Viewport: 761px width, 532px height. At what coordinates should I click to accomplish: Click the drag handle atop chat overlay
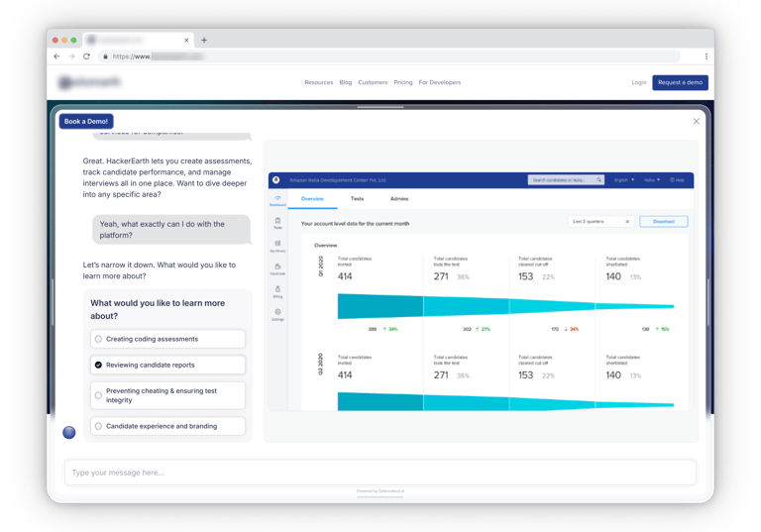[x=380, y=107]
